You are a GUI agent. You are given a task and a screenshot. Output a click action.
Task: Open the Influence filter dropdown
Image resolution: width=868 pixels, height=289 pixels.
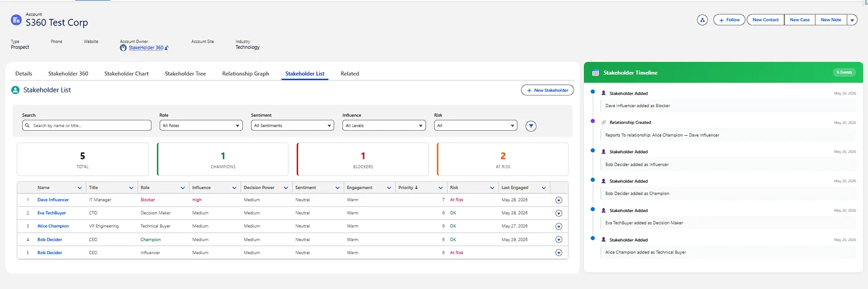384,125
